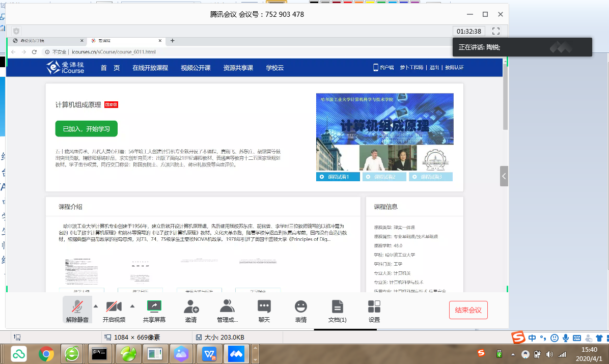The width and height of the screenshot is (609, 364).
Task: Open 管理成员 member management icon
Action: click(227, 311)
